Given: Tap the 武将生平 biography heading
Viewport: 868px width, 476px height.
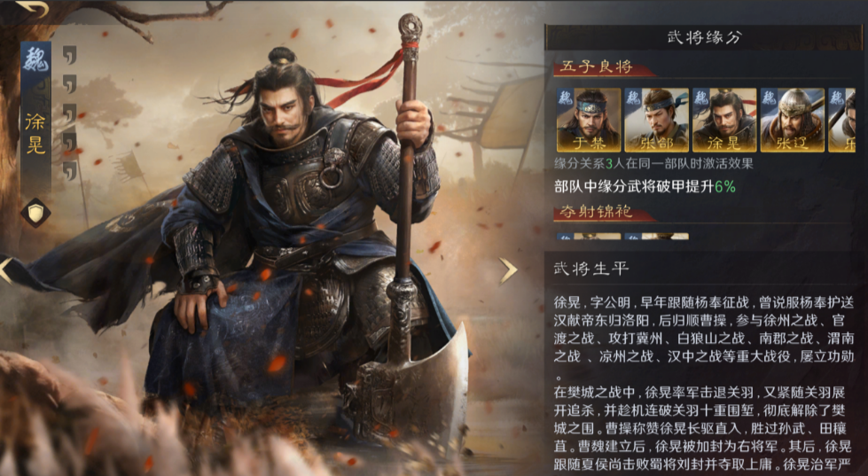Looking at the screenshot, I should tap(591, 269).
